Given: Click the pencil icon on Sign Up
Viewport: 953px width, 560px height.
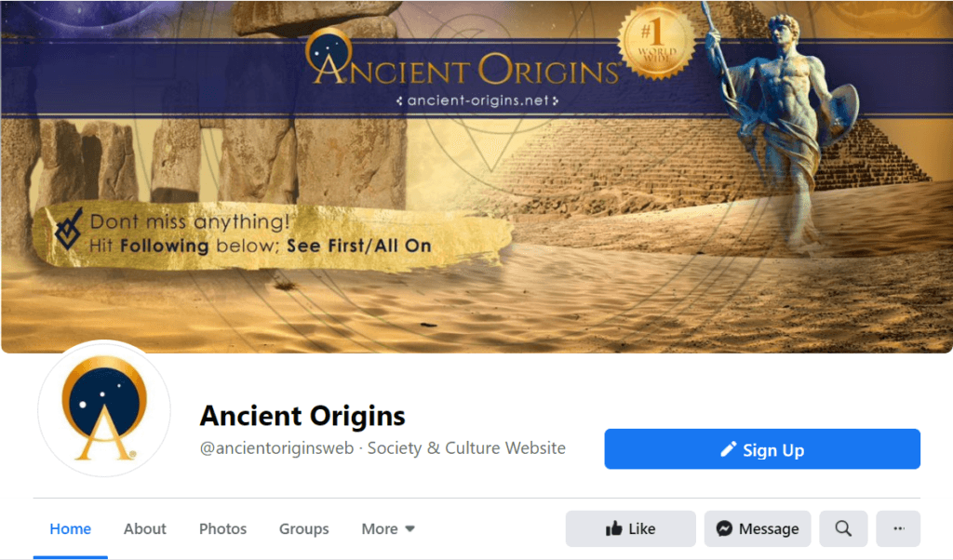Looking at the screenshot, I should coord(728,449).
